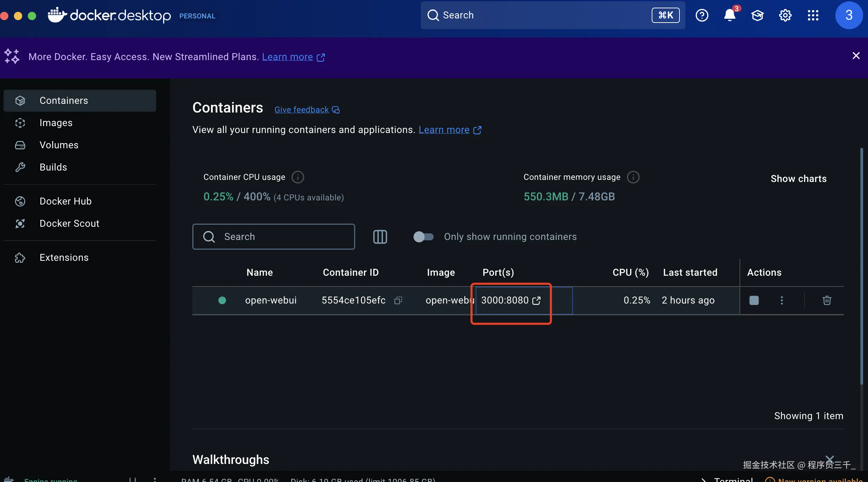Open the Learning center graduation cap icon
Viewport: 868px width, 482px height.
[757, 15]
